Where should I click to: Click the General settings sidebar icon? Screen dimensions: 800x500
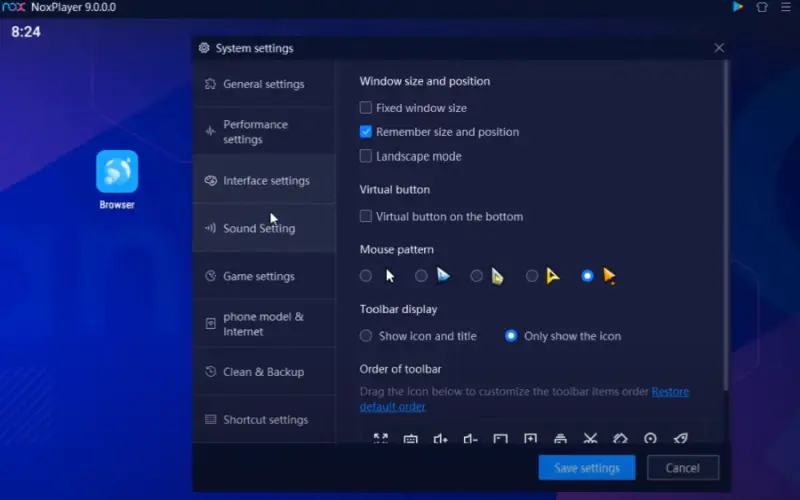pos(210,84)
